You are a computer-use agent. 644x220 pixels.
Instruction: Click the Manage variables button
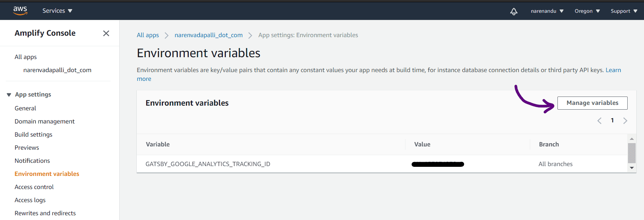[x=592, y=103]
